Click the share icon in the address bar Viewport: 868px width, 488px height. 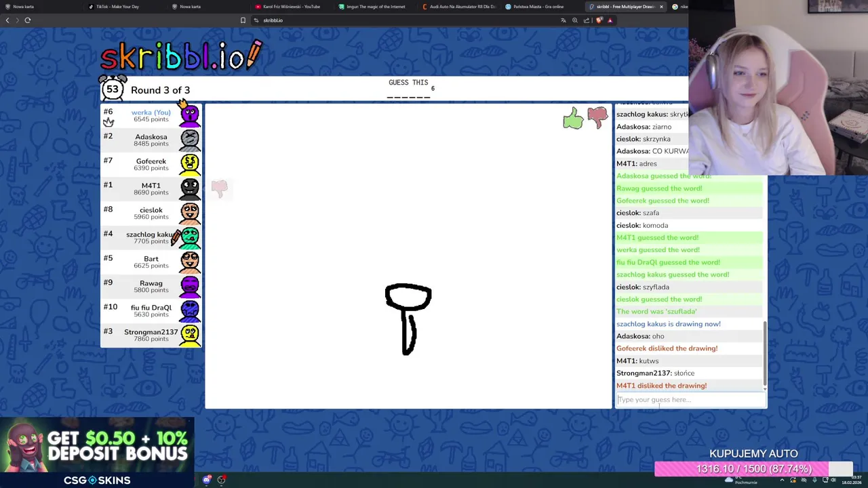coord(587,20)
